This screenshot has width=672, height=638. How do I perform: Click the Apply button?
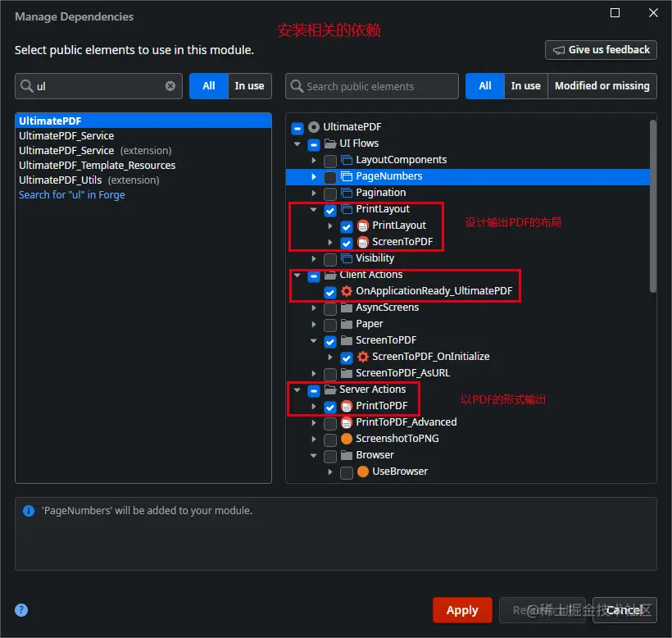[x=462, y=610]
